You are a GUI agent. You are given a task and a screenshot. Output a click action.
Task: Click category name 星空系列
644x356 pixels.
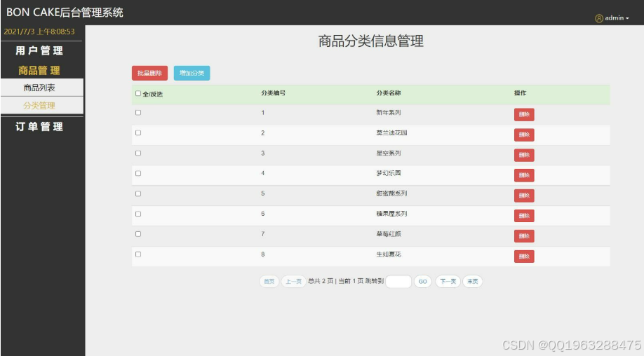point(389,153)
